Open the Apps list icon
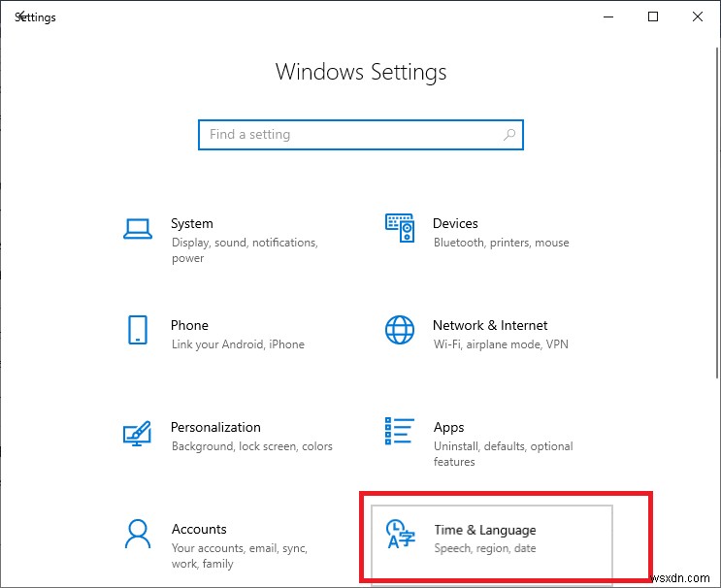 tap(399, 431)
